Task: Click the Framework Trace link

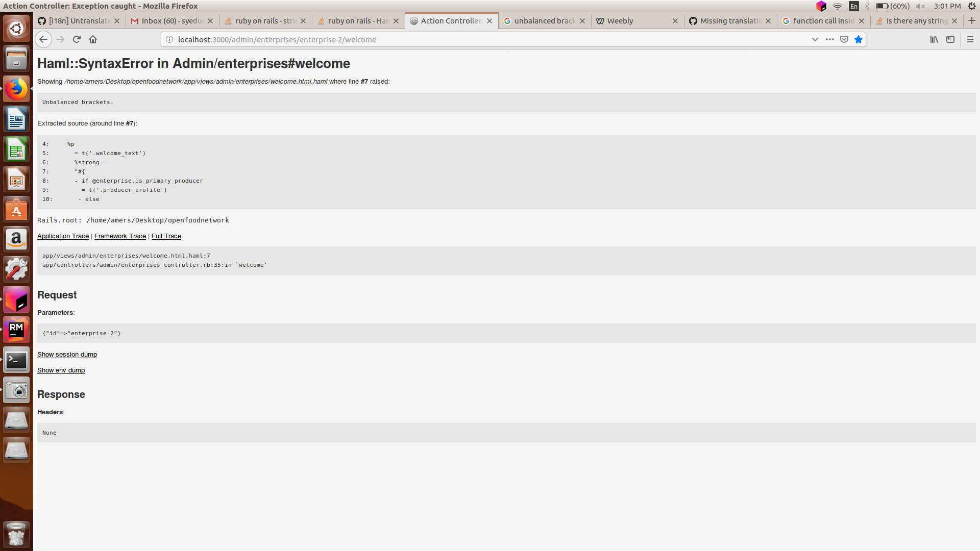Action: (x=120, y=236)
